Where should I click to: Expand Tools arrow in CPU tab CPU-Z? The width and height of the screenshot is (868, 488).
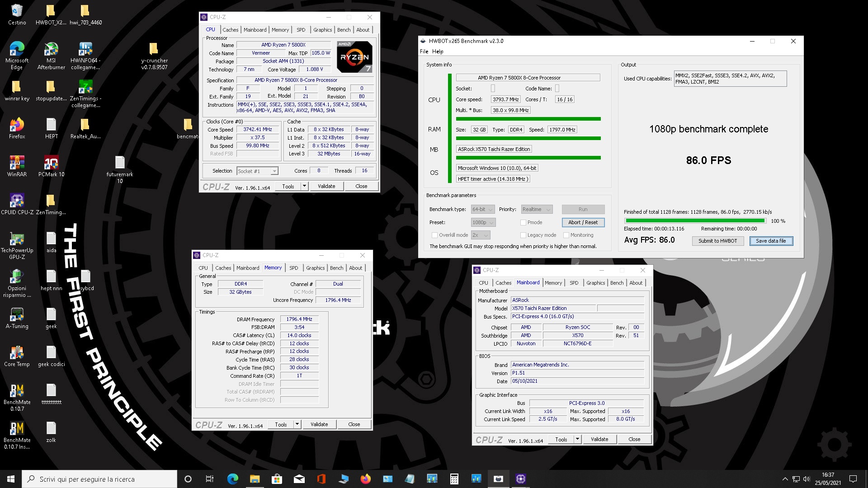click(304, 186)
